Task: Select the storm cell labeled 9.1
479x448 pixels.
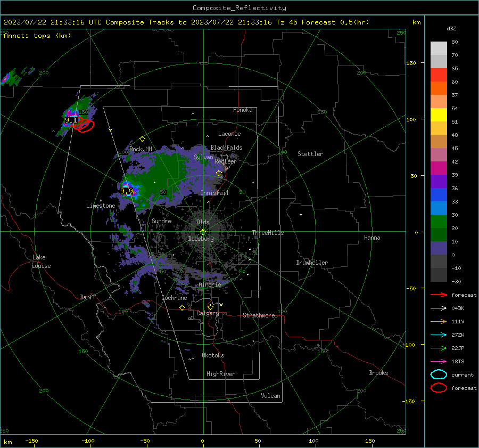Action: pyautogui.click(x=71, y=120)
